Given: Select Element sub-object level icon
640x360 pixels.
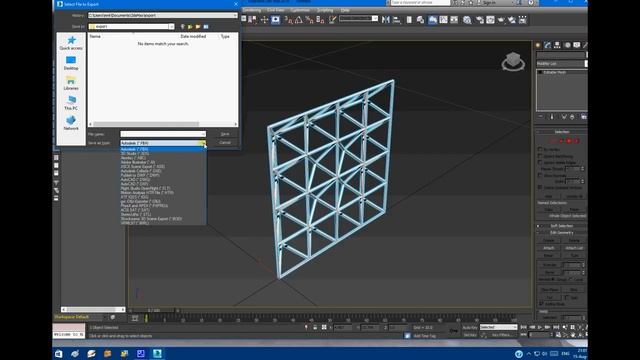Looking at the screenshot, I should pos(577,141).
